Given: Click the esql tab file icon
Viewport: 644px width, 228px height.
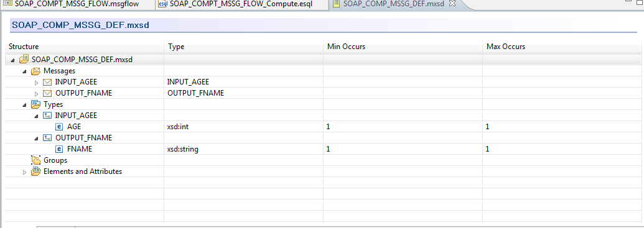Looking at the screenshot, I should point(164,4).
